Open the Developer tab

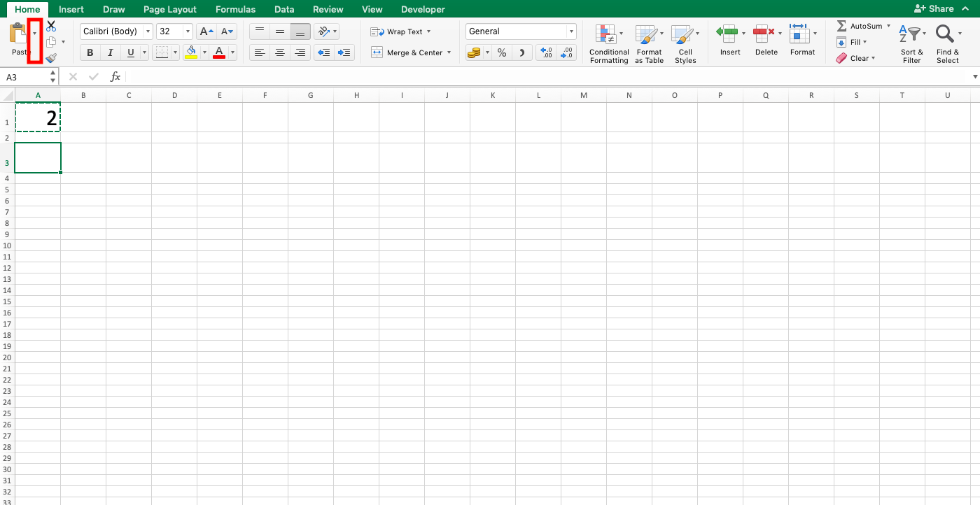click(x=423, y=9)
